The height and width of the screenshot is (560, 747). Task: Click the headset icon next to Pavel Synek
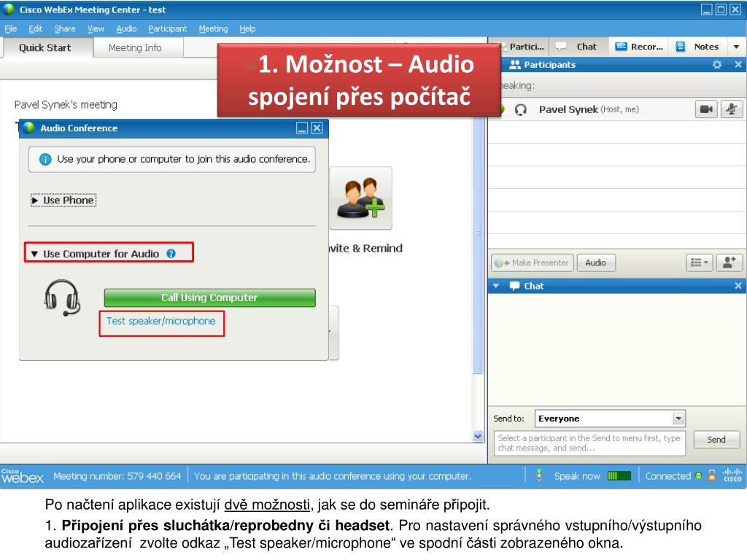[521, 110]
